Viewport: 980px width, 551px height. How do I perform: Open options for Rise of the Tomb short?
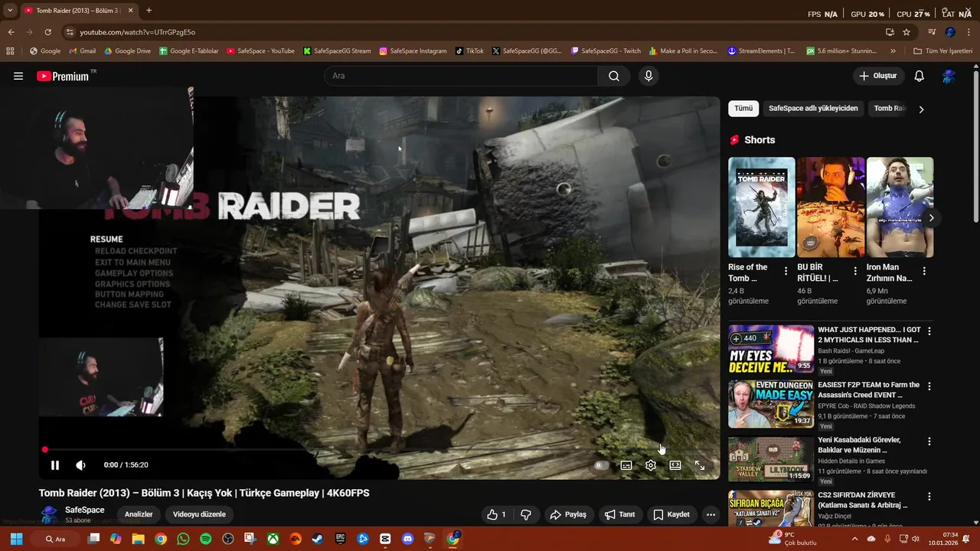click(786, 271)
